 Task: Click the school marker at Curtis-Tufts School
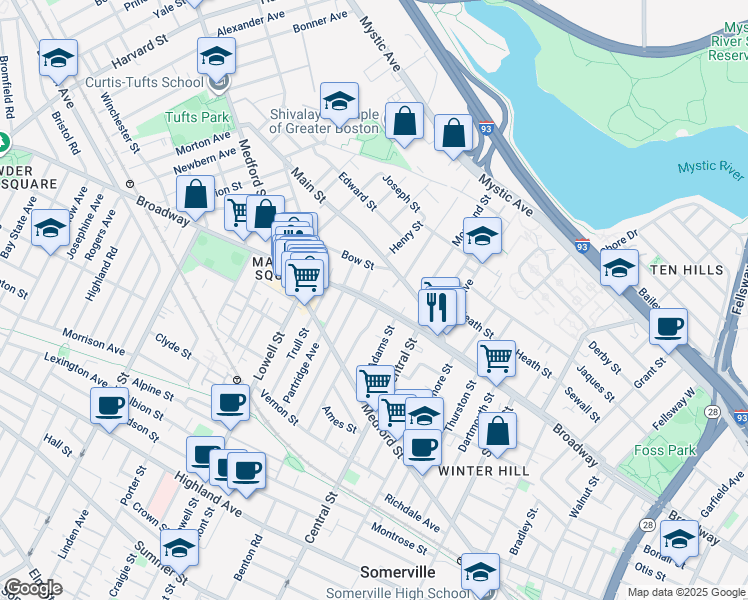tap(217, 59)
